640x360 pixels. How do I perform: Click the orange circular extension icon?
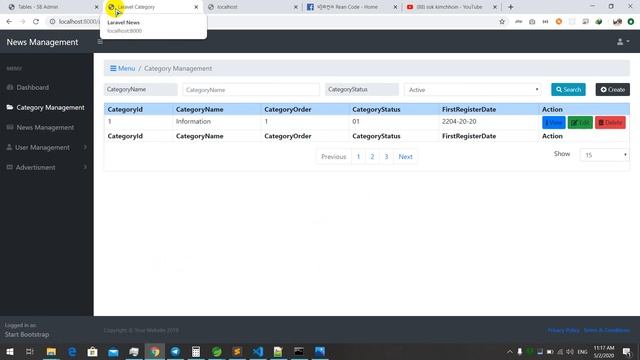click(x=559, y=22)
